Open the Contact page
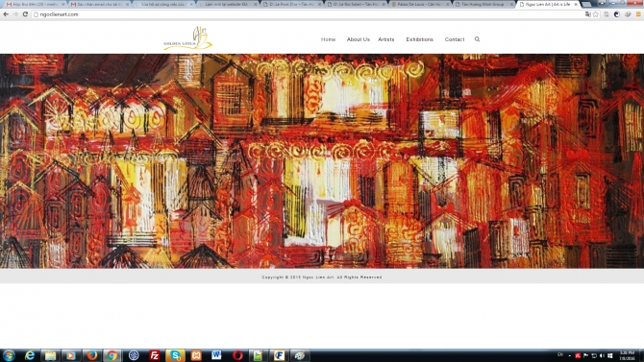 [455, 39]
